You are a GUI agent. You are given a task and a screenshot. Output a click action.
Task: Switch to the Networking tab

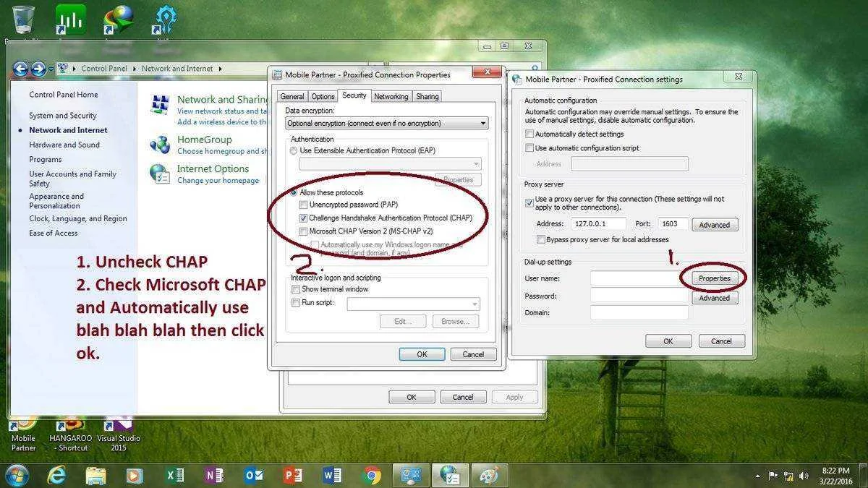pyautogui.click(x=391, y=96)
